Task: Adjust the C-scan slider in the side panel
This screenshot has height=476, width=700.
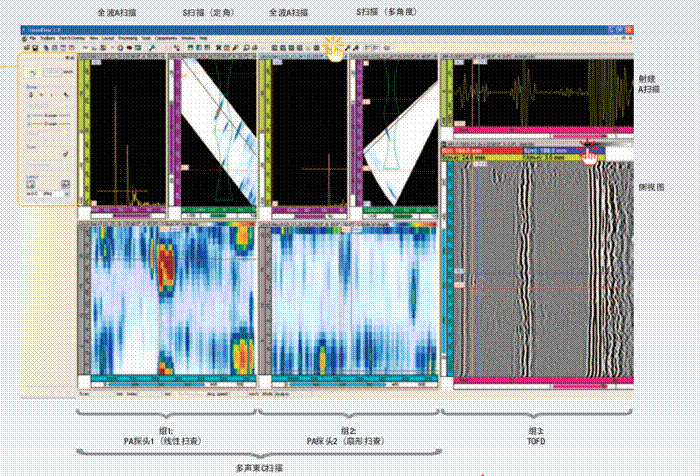Action: pos(48,124)
